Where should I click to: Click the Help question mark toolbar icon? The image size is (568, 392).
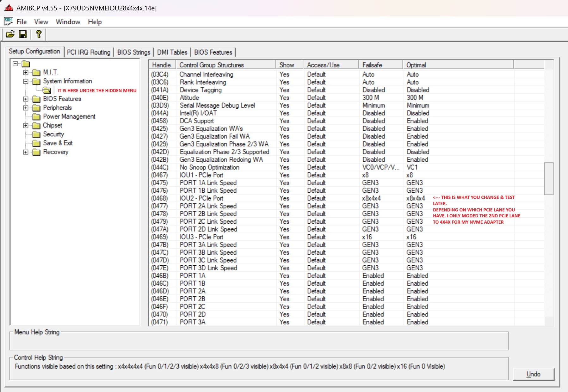point(39,34)
